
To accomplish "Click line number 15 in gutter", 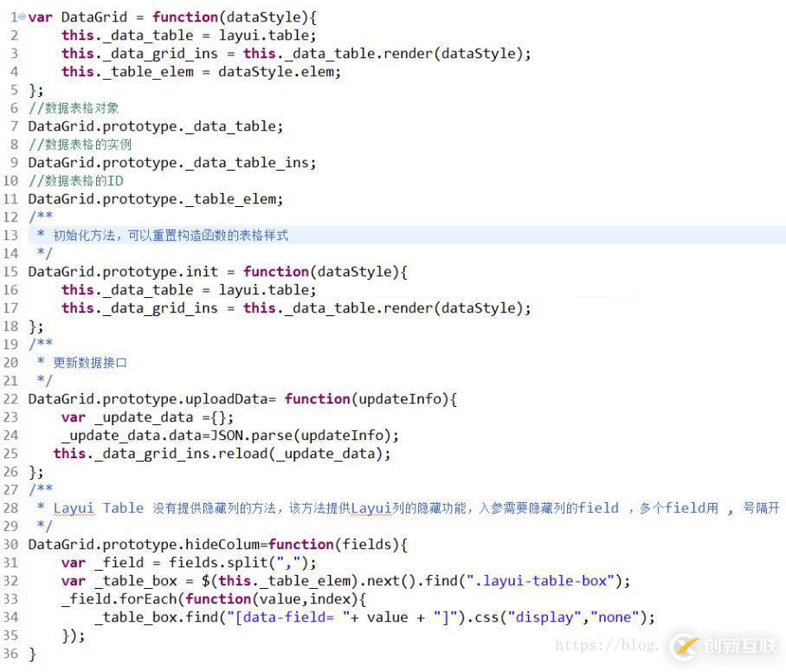I will pos(10,272).
